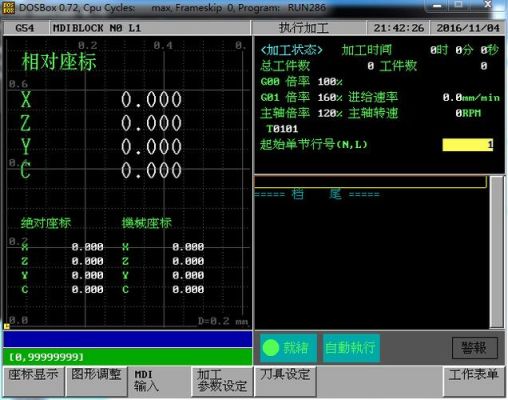The image size is (508, 400).
Task: Click the 自動執行 auto run indicator
Action: [351, 348]
